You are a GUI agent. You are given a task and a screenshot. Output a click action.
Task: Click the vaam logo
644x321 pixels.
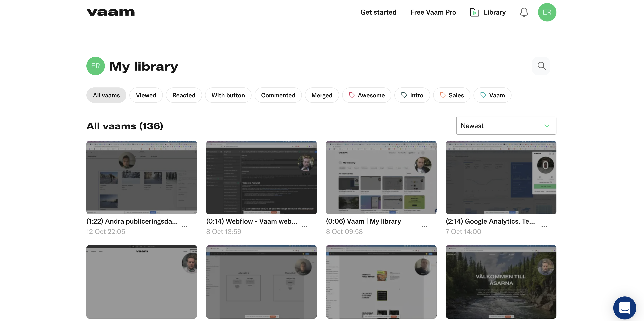click(x=111, y=12)
